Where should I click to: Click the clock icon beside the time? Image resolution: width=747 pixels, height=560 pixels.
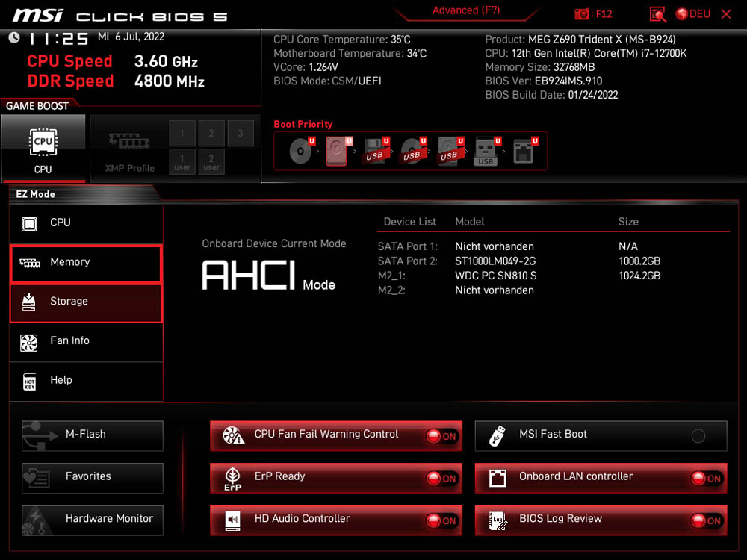tap(14, 37)
